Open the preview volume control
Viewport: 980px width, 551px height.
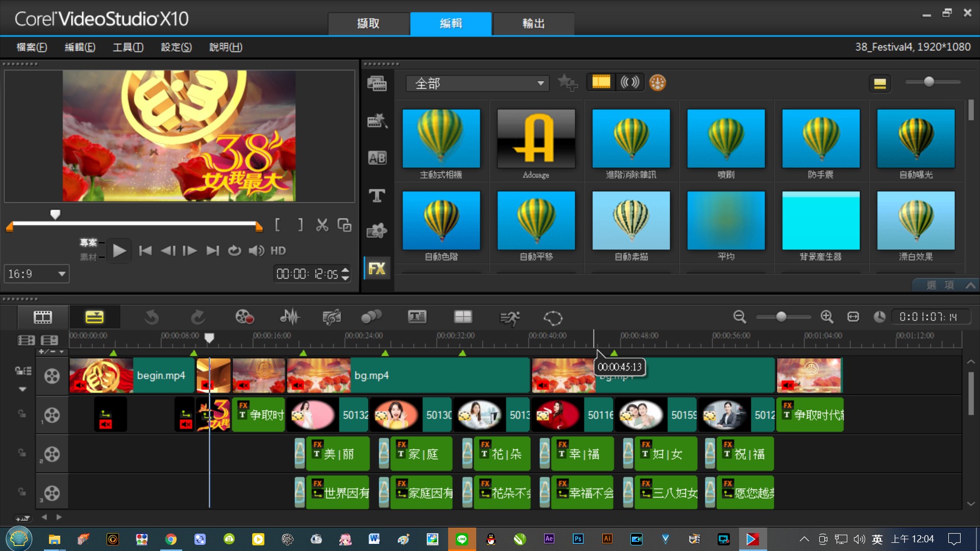click(x=256, y=251)
